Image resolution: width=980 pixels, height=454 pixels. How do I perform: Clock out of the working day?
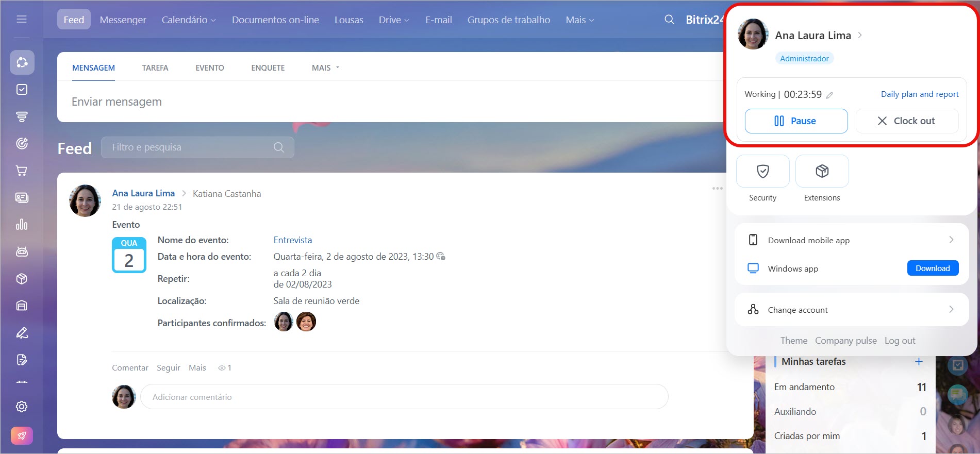coord(906,121)
